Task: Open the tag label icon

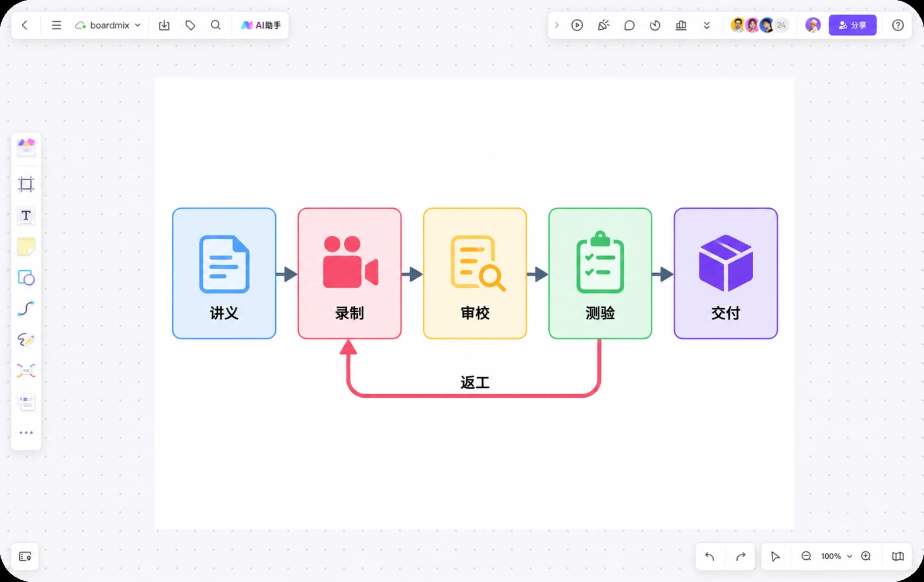Action: [x=190, y=25]
